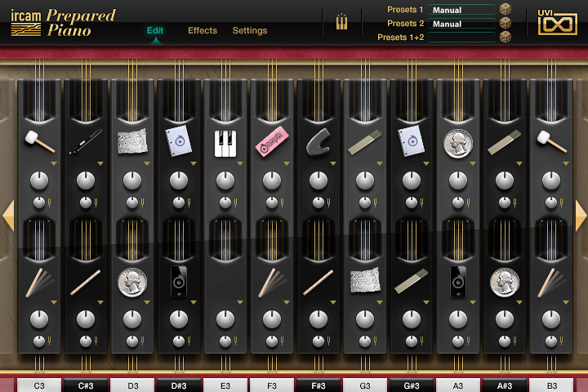Toggle the tuning fork on A3 upper slot
Screen dimensions: 588x392
(x=468, y=203)
